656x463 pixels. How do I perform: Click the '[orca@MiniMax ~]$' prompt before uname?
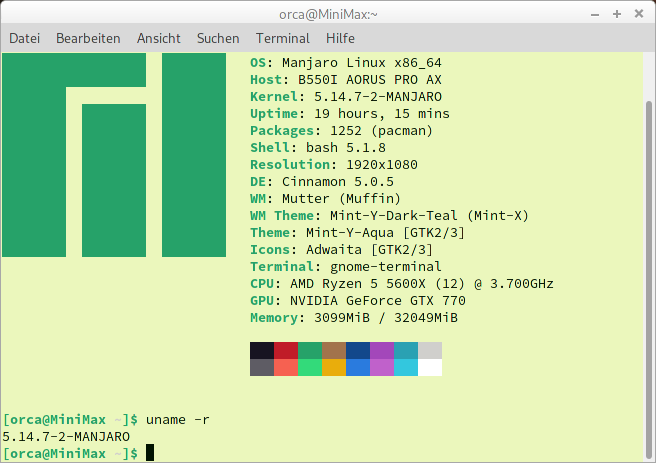tap(70, 420)
